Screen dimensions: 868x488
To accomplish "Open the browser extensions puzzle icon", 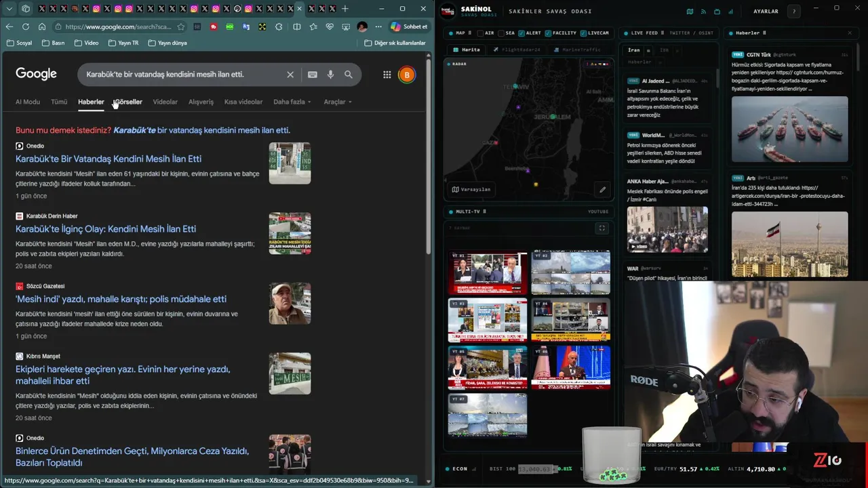I will tap(279, 26).
